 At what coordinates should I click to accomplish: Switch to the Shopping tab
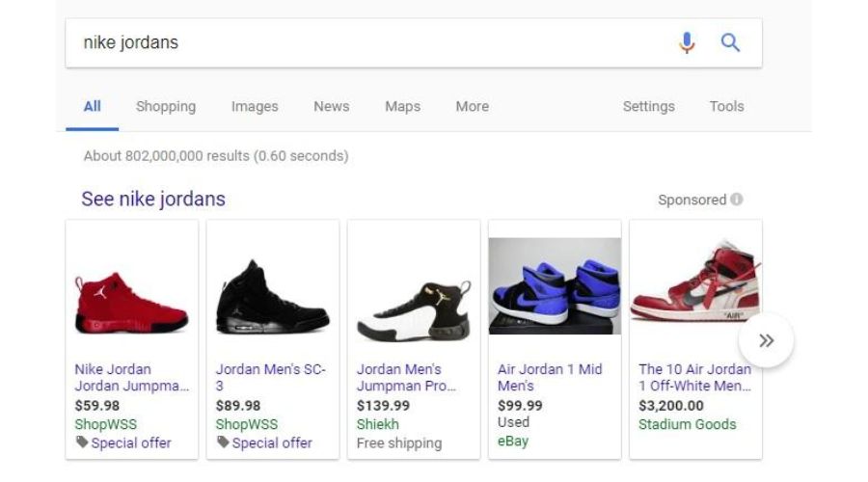point(166,106)
